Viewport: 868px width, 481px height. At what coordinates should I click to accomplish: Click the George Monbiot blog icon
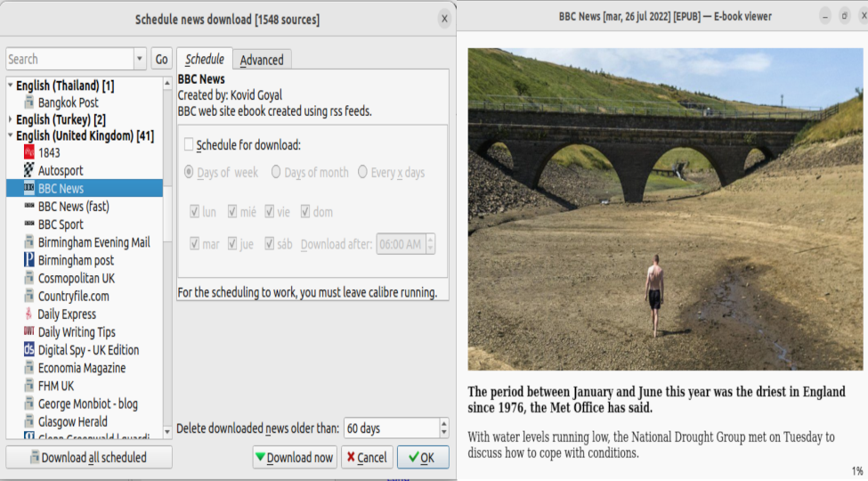28,404
